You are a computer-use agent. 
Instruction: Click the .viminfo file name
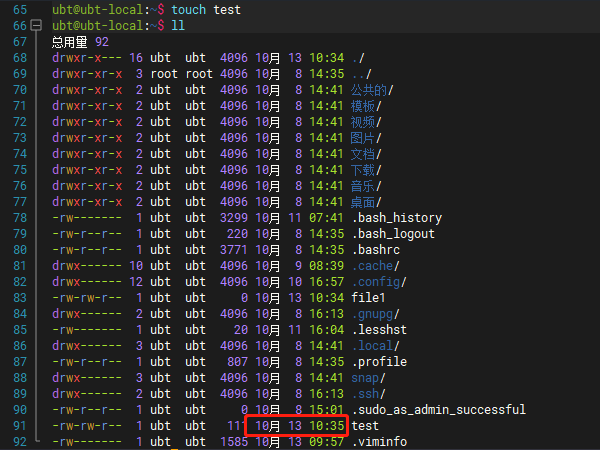tap(379, 442)
